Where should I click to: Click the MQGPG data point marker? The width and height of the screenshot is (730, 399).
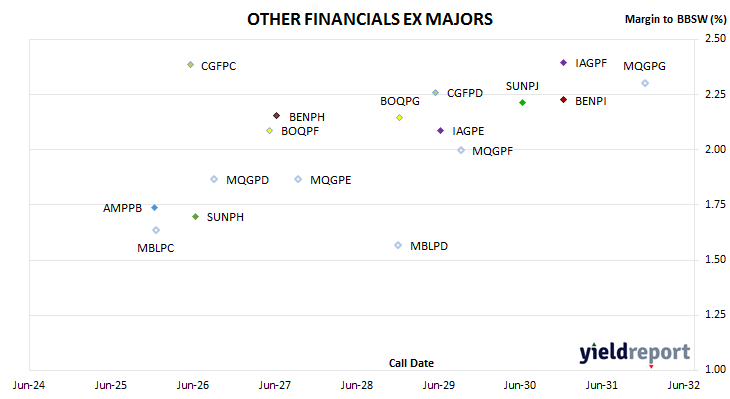click(x=645, y=83)
